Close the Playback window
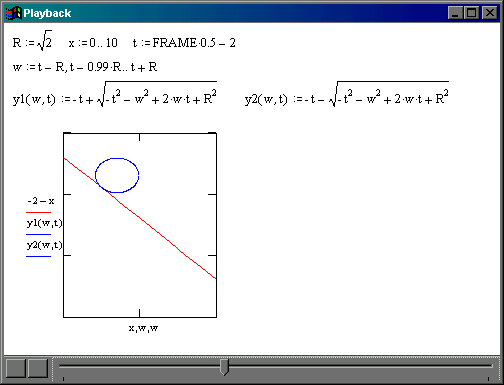 click(490, 13)
